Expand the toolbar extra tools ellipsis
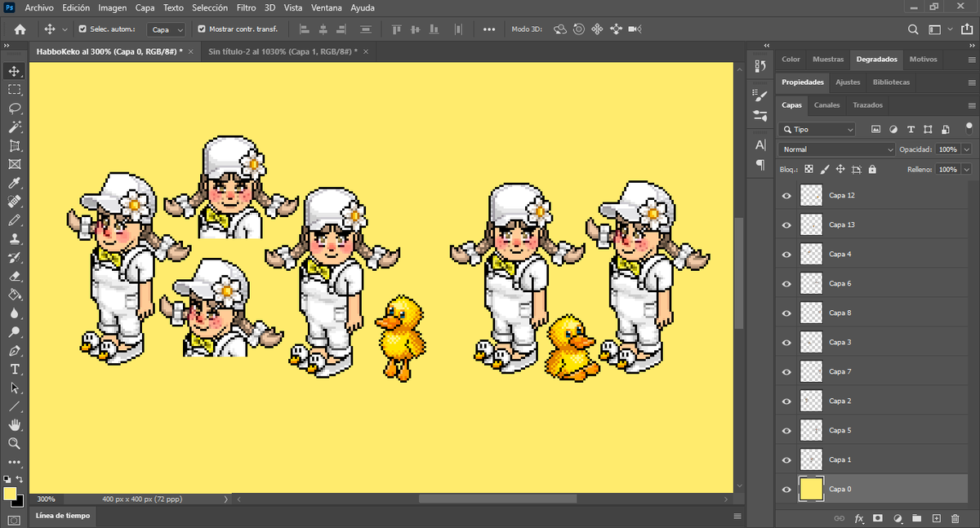Viewport: 980px width, 528px height. coord(15,463)
